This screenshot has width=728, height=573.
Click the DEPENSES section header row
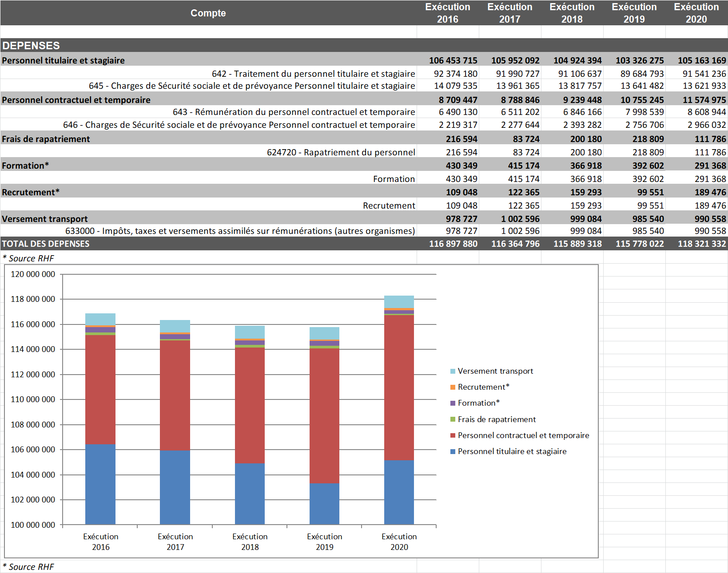coord(31,45)
